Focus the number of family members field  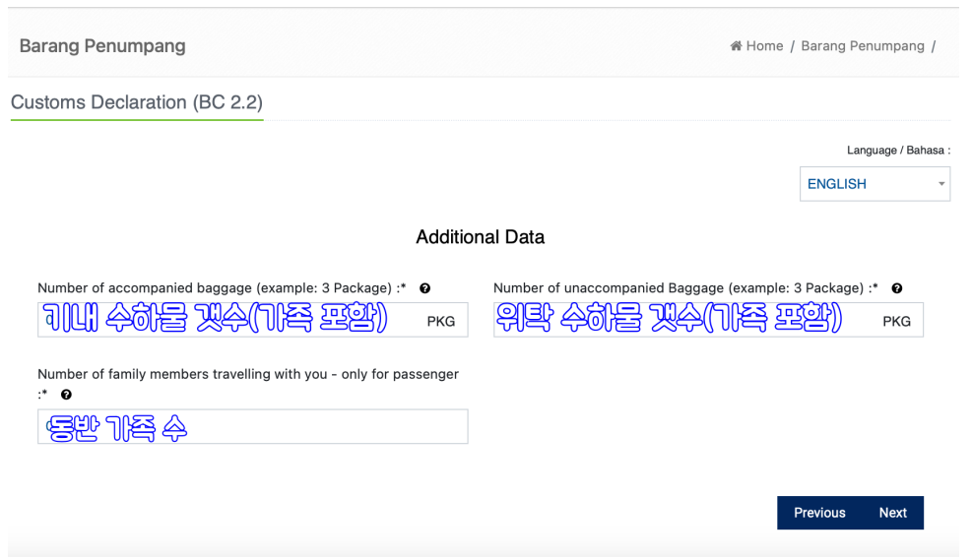click(253, 426)
